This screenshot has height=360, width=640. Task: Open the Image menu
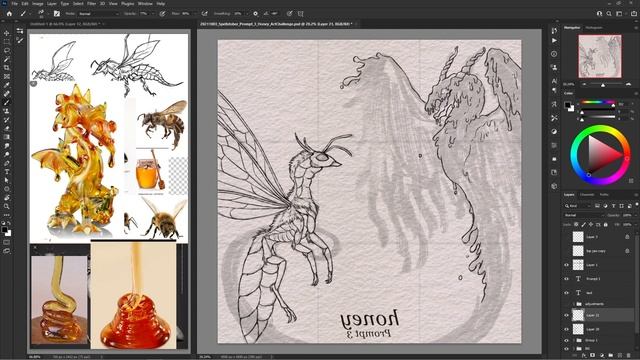pyautogui.click(x=38, y=3)
